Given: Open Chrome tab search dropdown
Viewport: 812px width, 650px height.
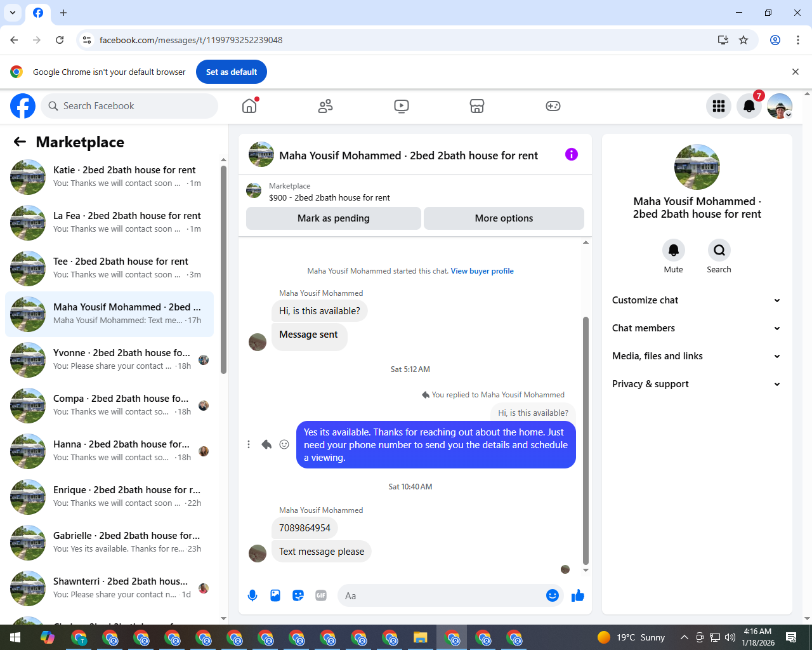Looking at the screenshot, I should pos(13,13).
